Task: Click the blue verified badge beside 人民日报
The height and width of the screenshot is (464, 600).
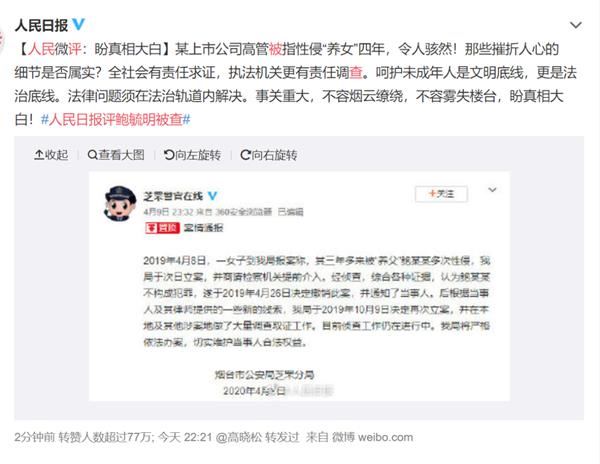Action: click(78, 24)
